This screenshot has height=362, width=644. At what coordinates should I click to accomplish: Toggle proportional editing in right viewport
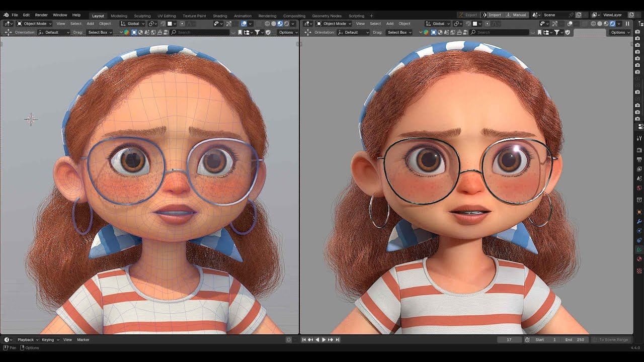[488, 24]
